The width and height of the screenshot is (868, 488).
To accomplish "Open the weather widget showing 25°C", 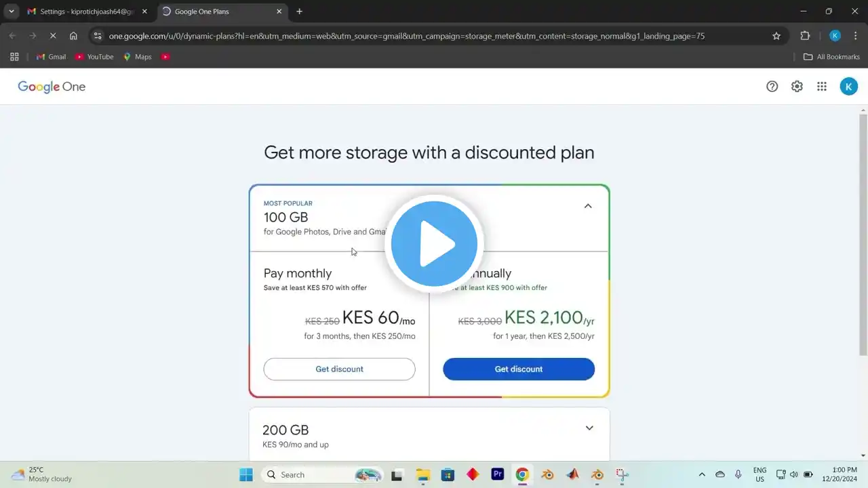I will tap(42, 474).
